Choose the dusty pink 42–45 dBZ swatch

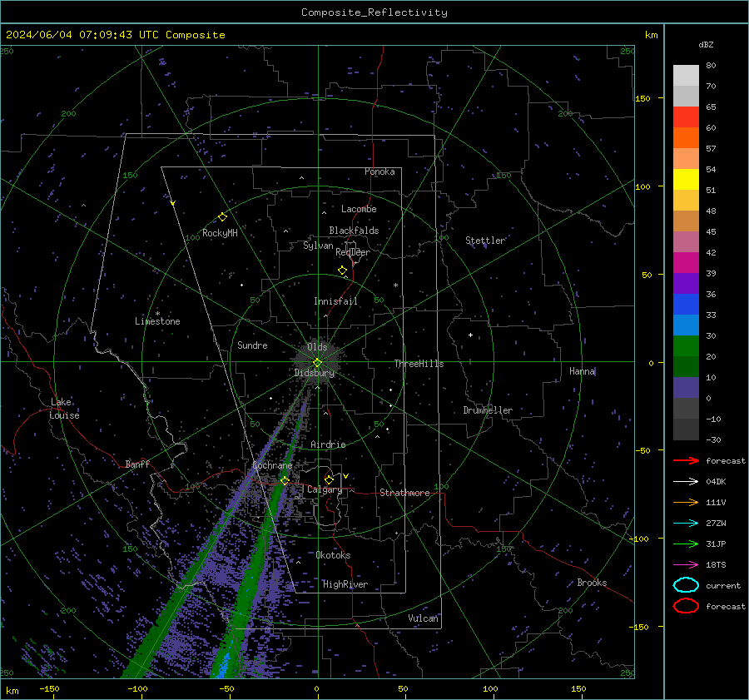(x=686, y=242)
